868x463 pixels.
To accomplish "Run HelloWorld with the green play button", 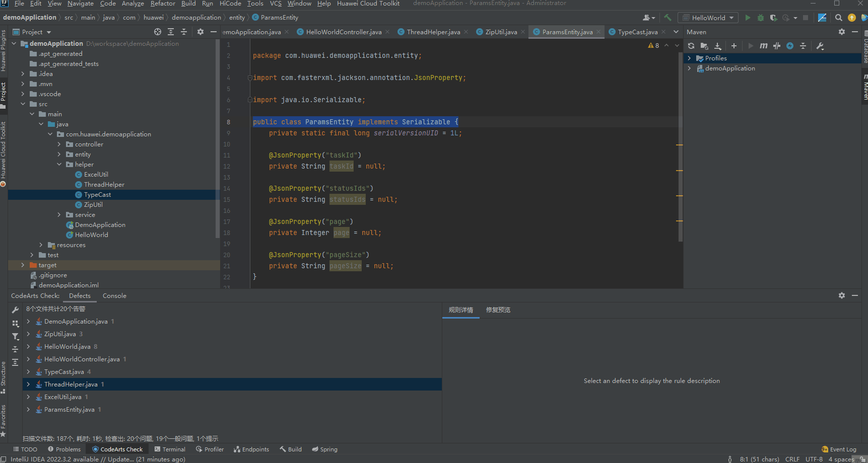I will pyautogui.click(x=748, y=18).
